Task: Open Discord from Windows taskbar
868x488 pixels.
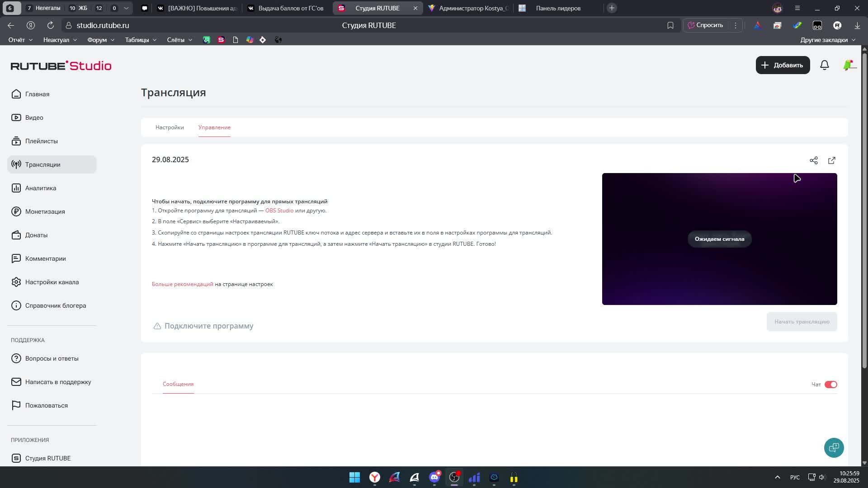Action: [434, 477]
